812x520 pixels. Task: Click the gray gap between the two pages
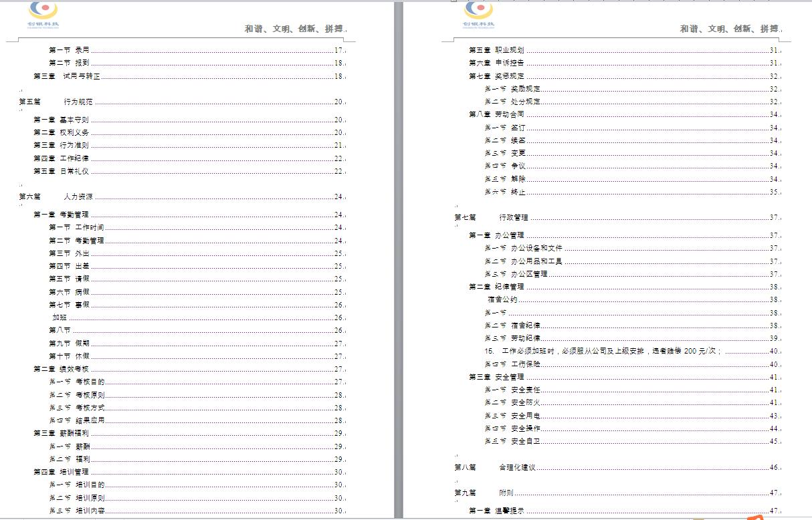click(399, 267)
